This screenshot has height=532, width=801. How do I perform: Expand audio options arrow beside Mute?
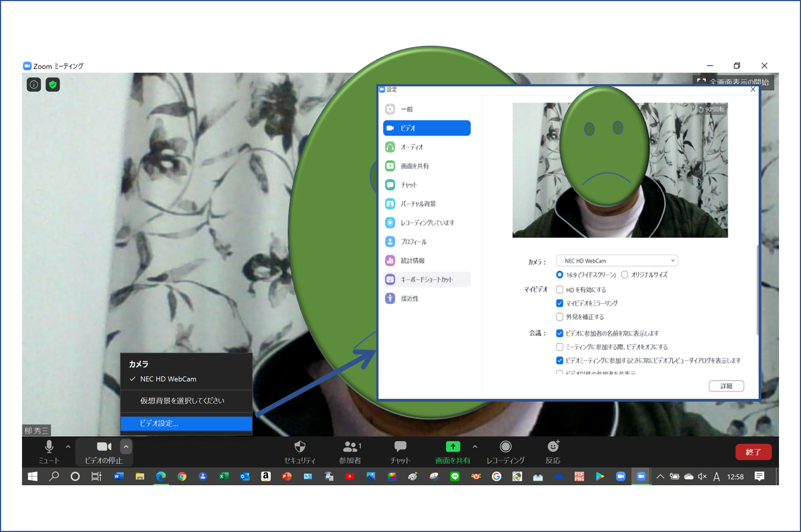point(68,447)
